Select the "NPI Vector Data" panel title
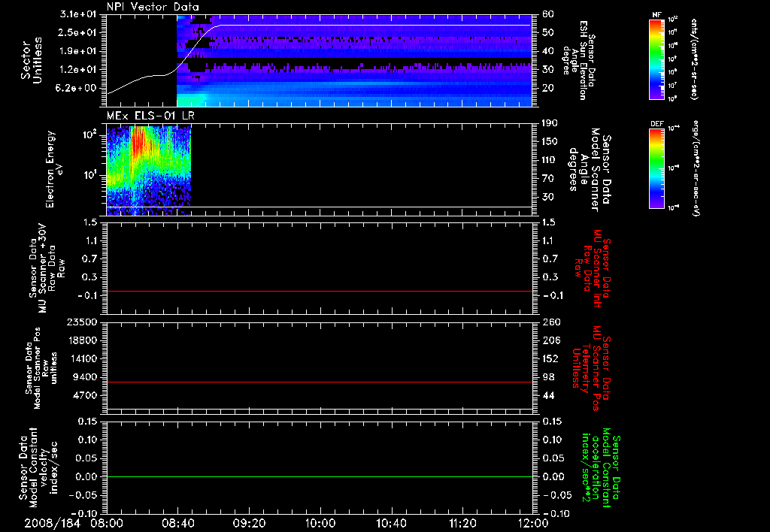This screenshot has width=770, height=532. pos(153,7)
